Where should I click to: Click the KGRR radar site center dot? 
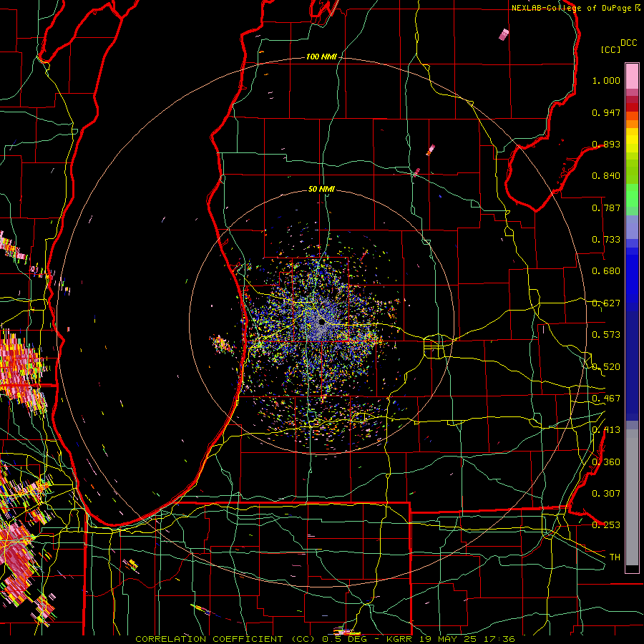321,322
